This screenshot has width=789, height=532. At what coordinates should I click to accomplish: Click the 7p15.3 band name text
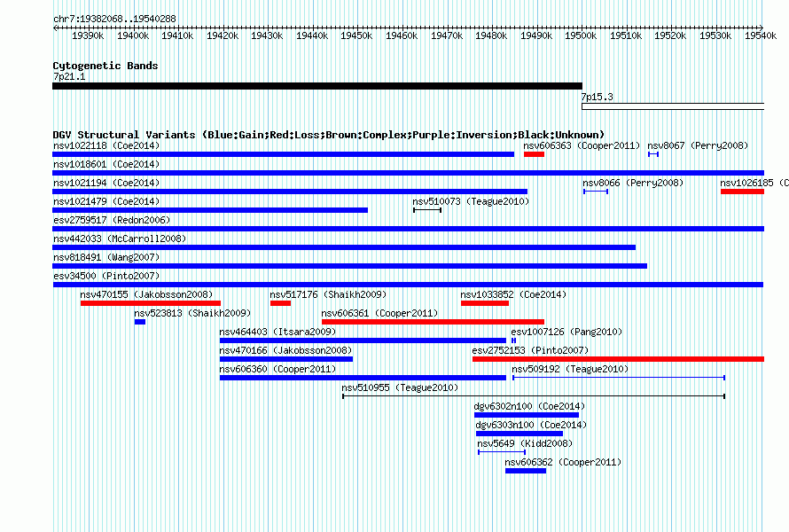[597, 98]
